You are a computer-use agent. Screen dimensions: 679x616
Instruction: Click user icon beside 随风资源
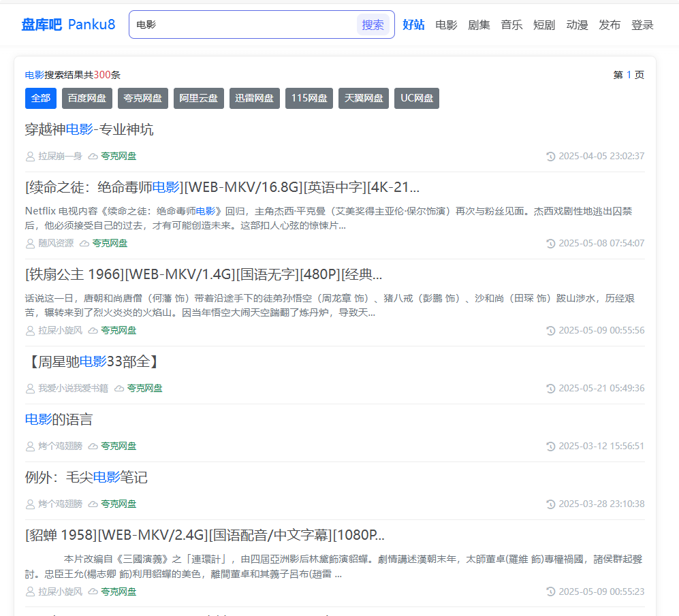31,244
